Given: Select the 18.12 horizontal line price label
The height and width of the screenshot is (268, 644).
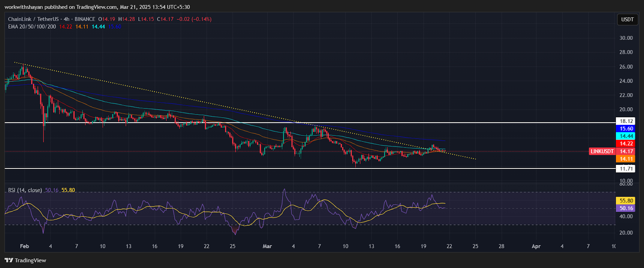Looking at the screenshot, I should tap(626, 121).
